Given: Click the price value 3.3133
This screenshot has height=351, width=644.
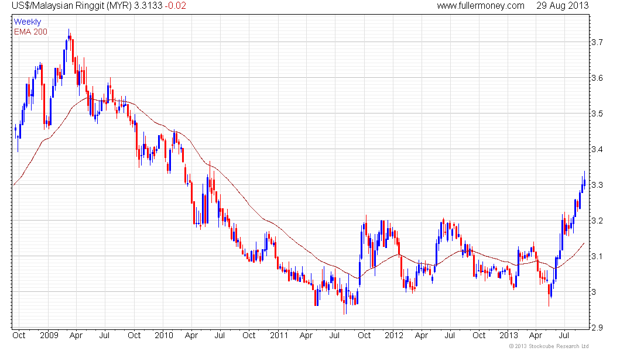Looking at the screenshot, I should pos(148,6).
